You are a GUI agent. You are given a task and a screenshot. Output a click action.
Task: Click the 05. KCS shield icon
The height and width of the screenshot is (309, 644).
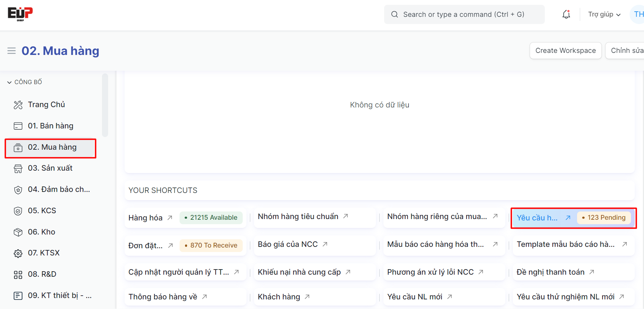[18, 211]
